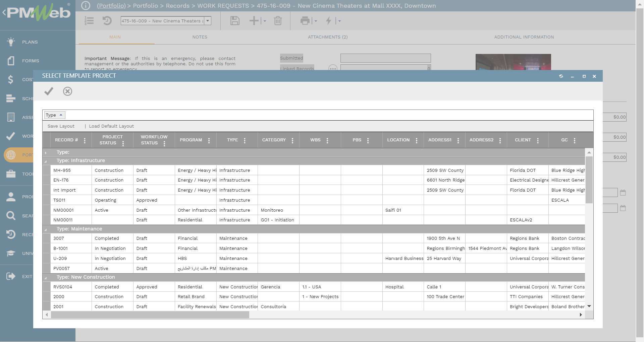Image resolution: width=644 pixels, height=342 pixels.
Task: Collapse the Type: Maintenance group
Action: coord(46,229)
